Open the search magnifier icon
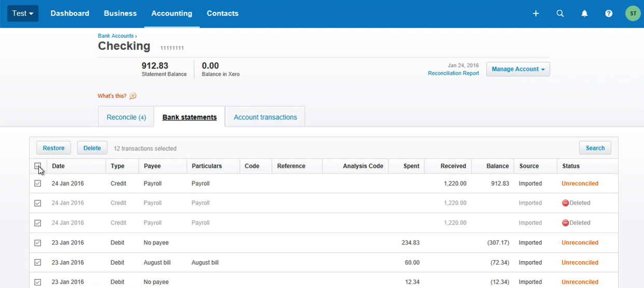The image size is (644, 288). (x=560, y=13)
